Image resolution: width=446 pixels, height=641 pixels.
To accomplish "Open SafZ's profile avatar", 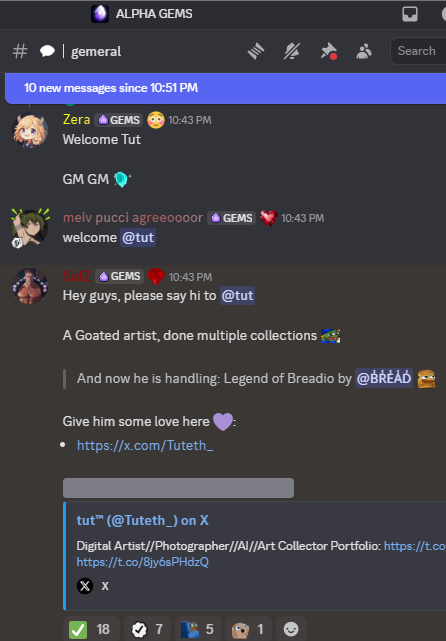I will pos(30,286).
